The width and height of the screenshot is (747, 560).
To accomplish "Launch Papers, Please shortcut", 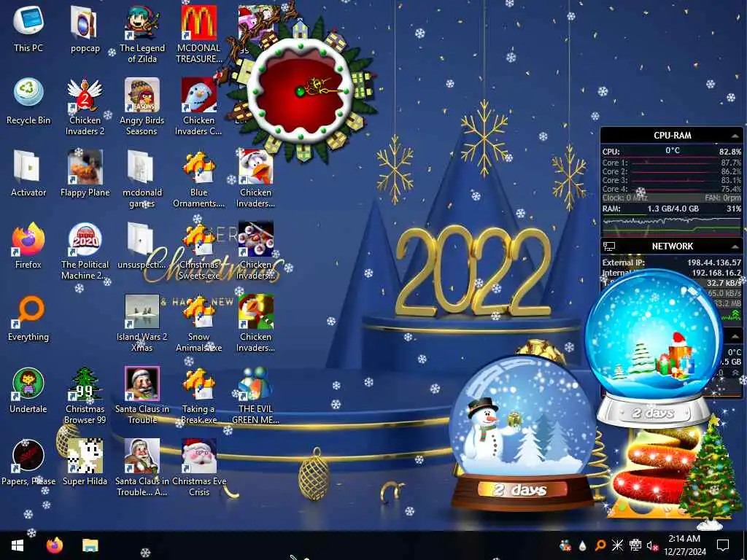I will (x=28, y=462).
